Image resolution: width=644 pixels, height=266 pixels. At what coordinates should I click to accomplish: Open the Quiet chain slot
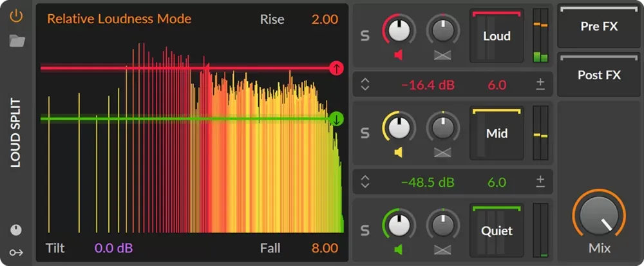(x=497, y=231)
